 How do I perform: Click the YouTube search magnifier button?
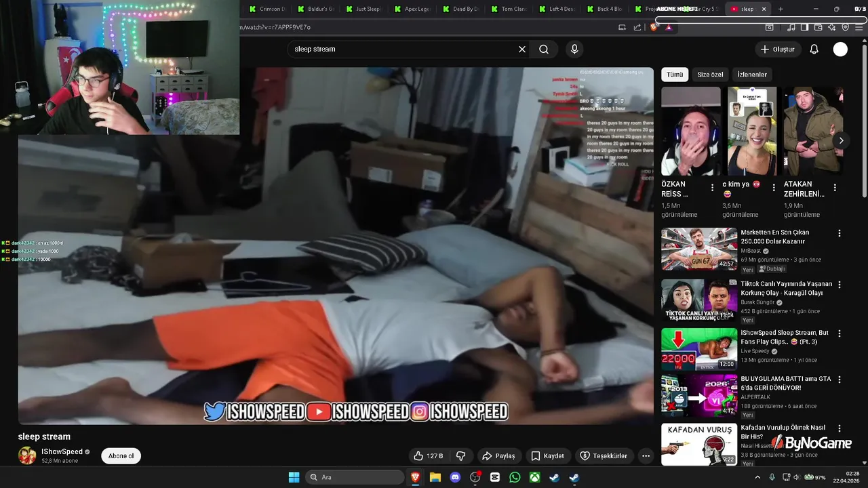pos(544,49)
